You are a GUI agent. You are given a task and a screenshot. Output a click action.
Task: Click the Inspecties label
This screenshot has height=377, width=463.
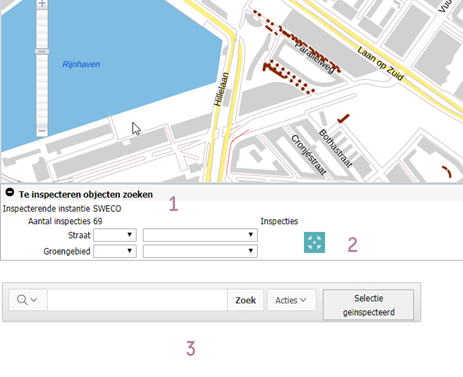click(x=279, y=221)
